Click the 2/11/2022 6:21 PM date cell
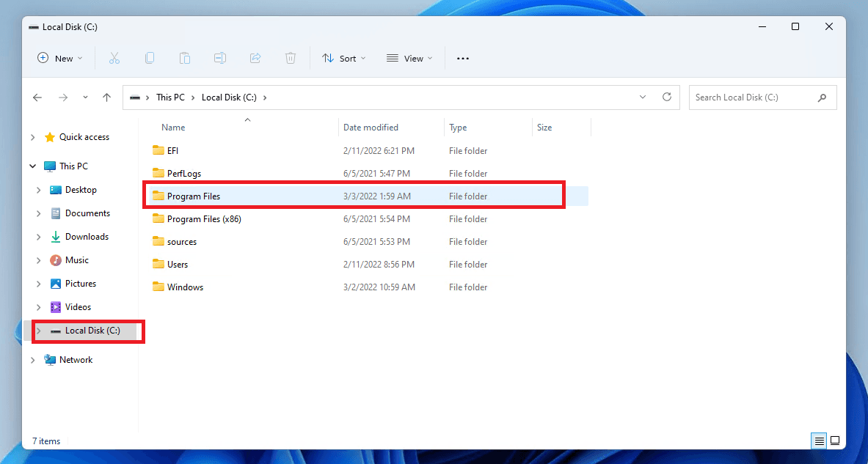The height and width of the screenshot is (464, 868). click(379, 150)
